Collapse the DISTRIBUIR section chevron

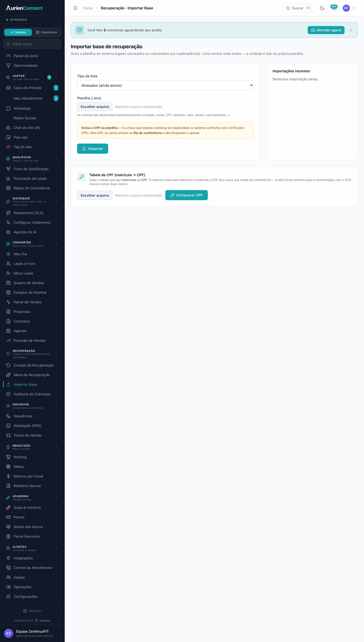coord(57,201)
